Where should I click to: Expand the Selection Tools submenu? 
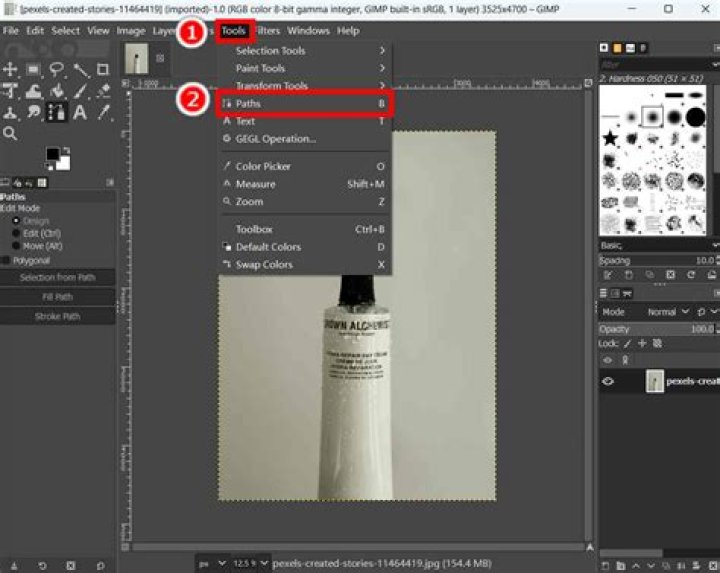(x=305, y=51)
